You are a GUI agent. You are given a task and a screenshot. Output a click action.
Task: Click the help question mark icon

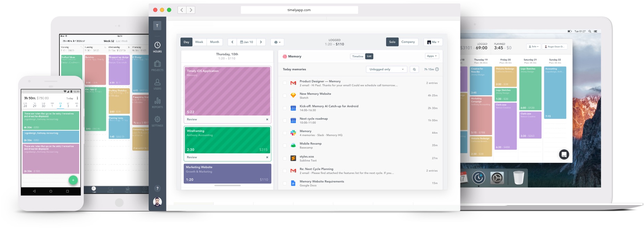[x=157, y=188]
